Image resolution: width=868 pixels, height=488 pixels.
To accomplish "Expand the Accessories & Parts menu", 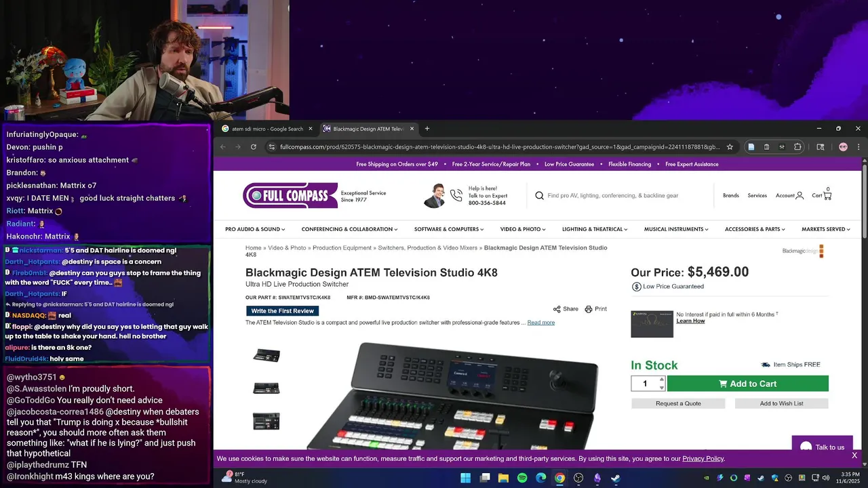I will 755,229.
